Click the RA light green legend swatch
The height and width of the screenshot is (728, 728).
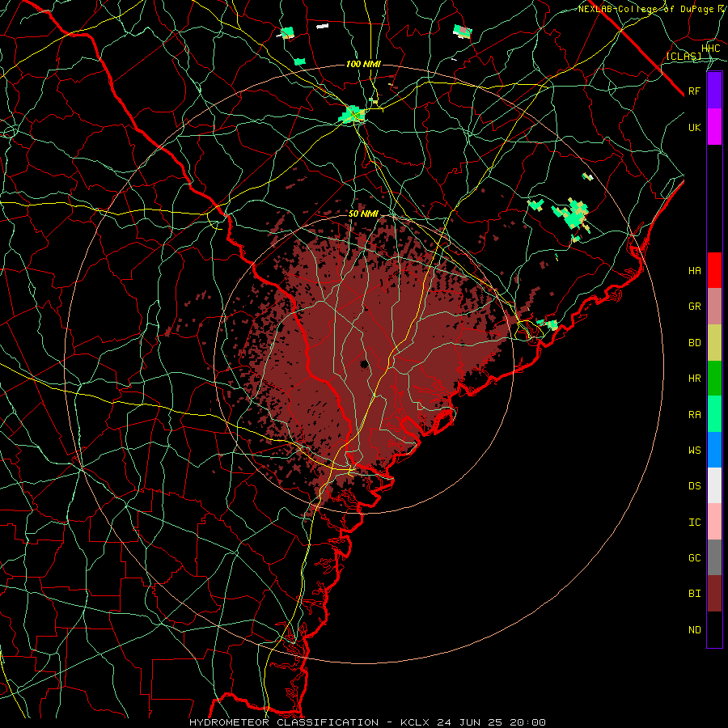[714, 414]
